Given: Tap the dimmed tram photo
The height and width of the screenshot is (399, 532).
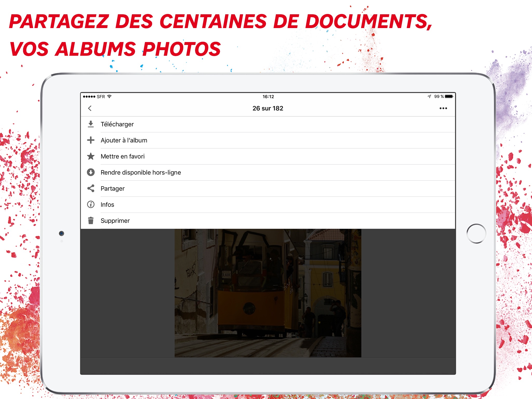Looking at the screenshot, I should point(268,293).
